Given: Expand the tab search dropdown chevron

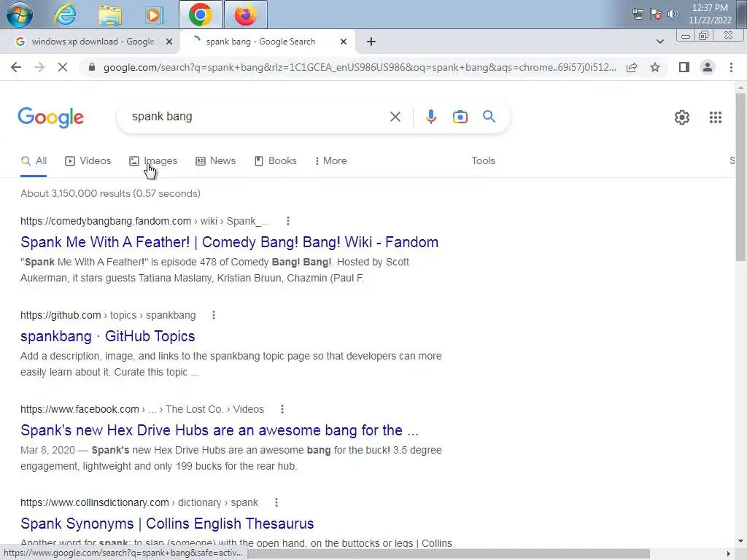Looking at the screenshot, I should click(659, 42).
